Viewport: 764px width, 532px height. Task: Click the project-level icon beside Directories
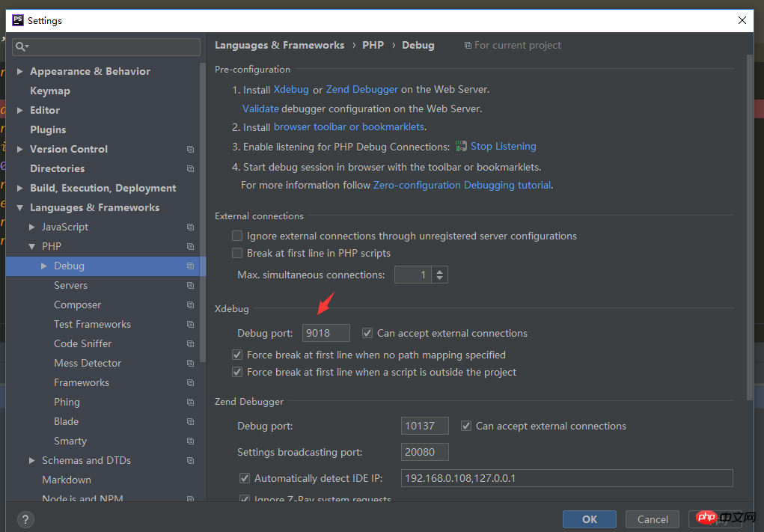coord(191,168)
